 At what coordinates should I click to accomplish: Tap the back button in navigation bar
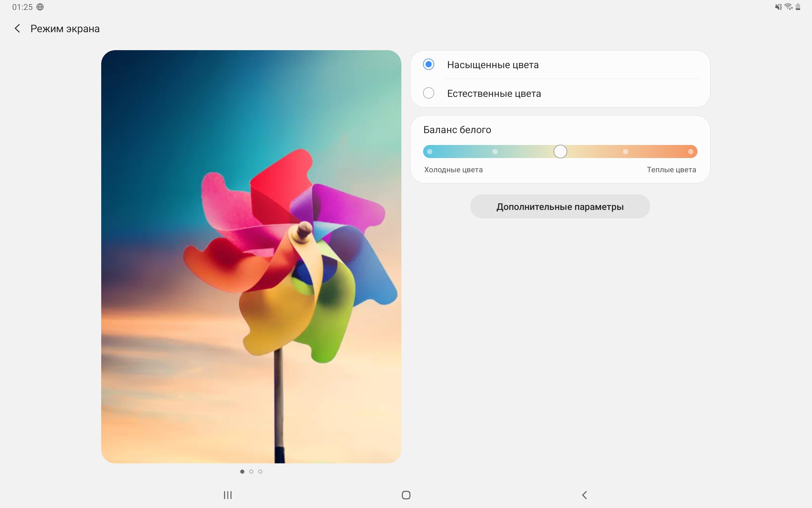coord(584,495)
